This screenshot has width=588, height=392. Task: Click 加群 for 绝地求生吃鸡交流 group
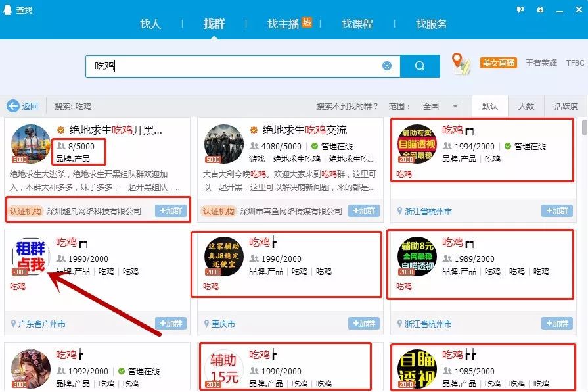click(x=363, y=212)
